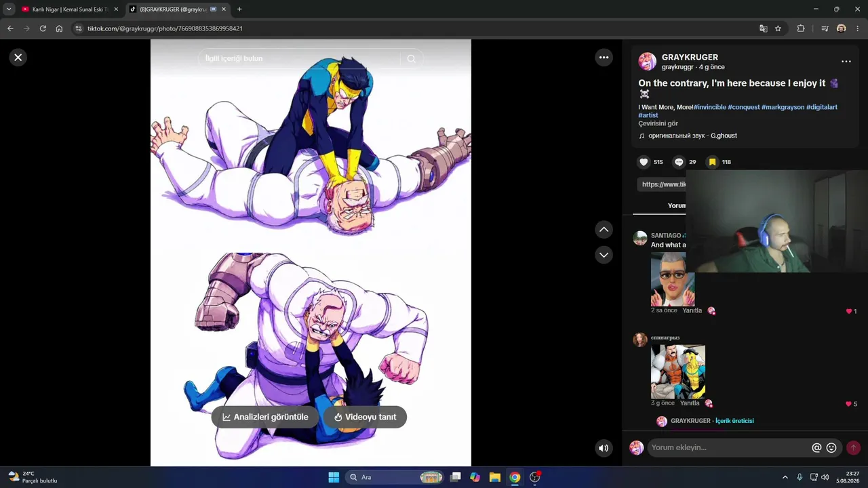Open File Explorer from the taskbar
Image resolution: width=868 pixels, height=488 pixels.
click(x=495, y=477)
